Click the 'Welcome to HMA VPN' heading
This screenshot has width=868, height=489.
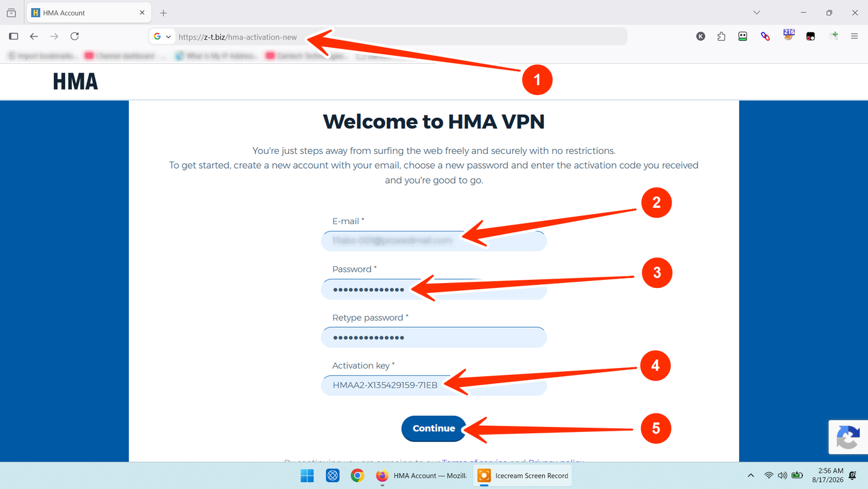tap(434, 122)
